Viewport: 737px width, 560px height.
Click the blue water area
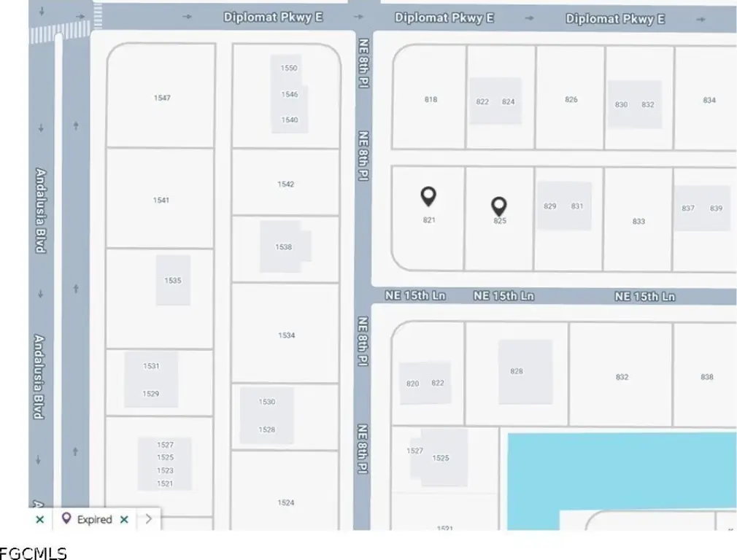point(620,470)
